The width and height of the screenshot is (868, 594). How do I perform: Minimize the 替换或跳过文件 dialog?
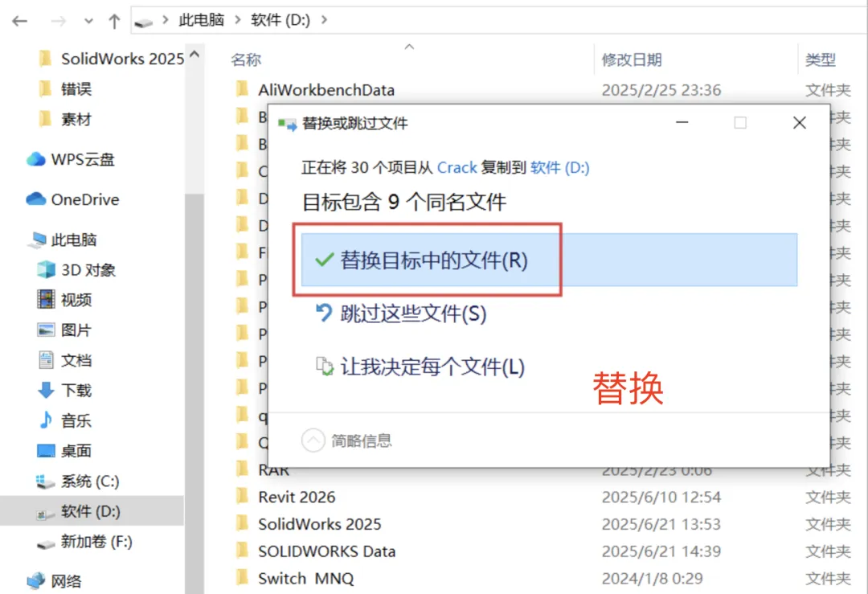(682, 122)
